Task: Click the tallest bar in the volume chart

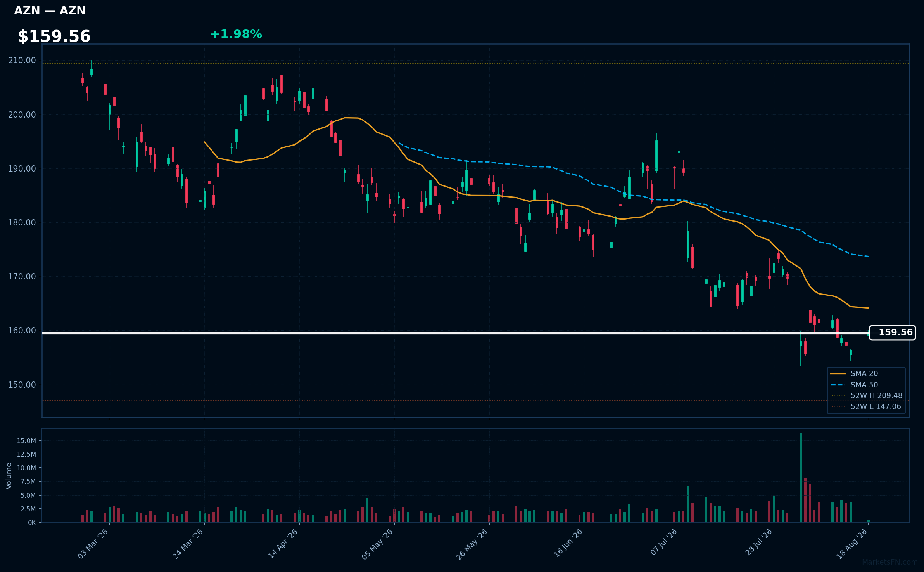Action: (801, 478)
